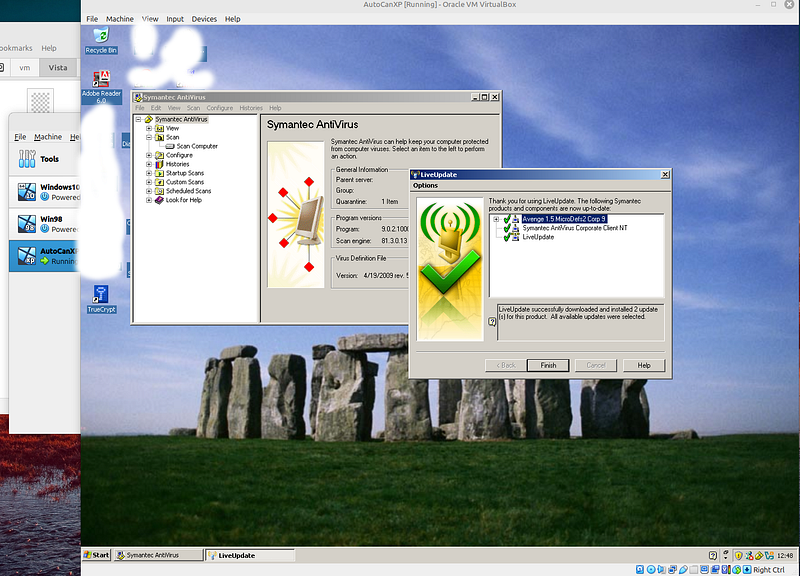Click the greyed-out Back button in LiveUpdate
The height and width of the screenshot is (576, 800).
(506, 365)
